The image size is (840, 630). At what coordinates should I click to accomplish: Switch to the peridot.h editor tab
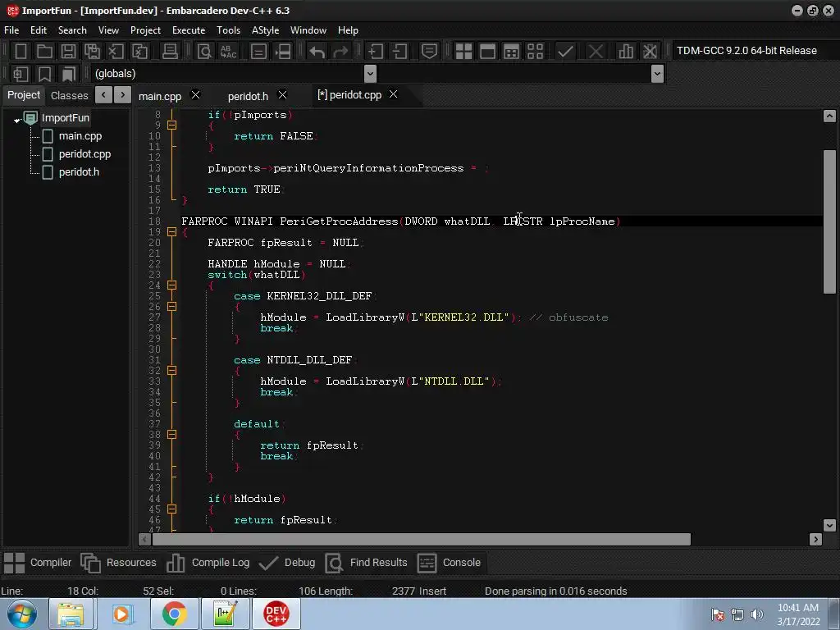[x=248, y=96]
